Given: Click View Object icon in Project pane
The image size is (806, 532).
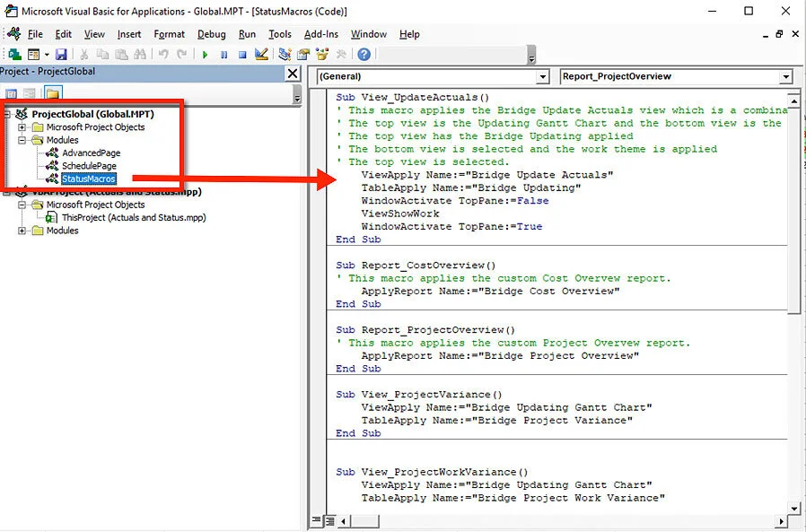Looking at the screenshot, I should 30,93.
